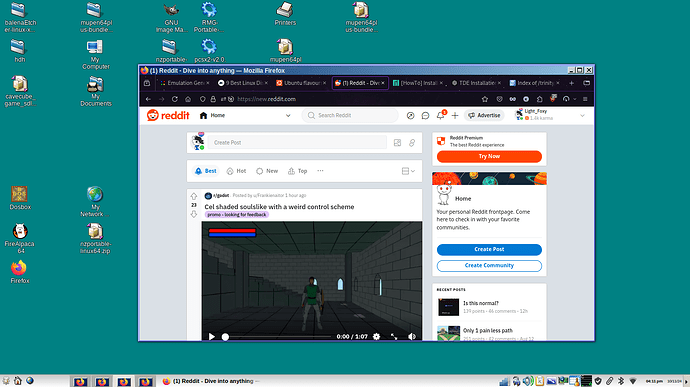Click the Create Post text field
690x387 pixels.
click(297, 143)
